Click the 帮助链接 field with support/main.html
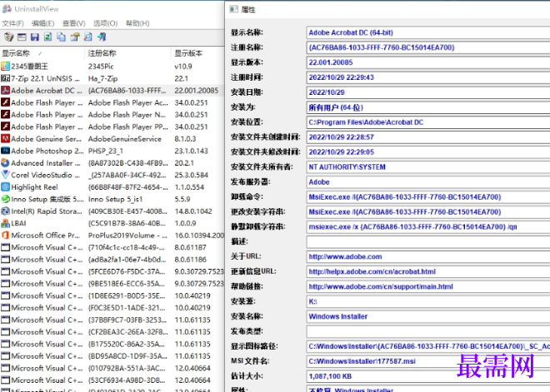The width and height of the screenshot is (550, 392). click(428, 286)
